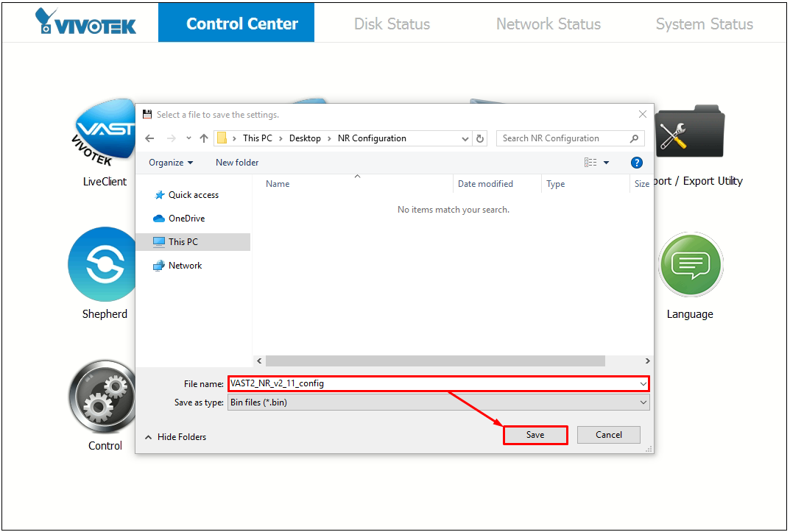Launch the Shepherd application icon

click(102, 264)
